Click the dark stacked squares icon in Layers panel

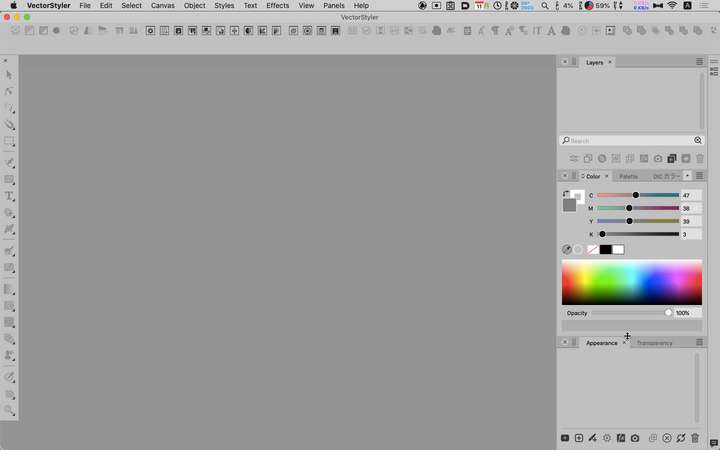point(672,159)
